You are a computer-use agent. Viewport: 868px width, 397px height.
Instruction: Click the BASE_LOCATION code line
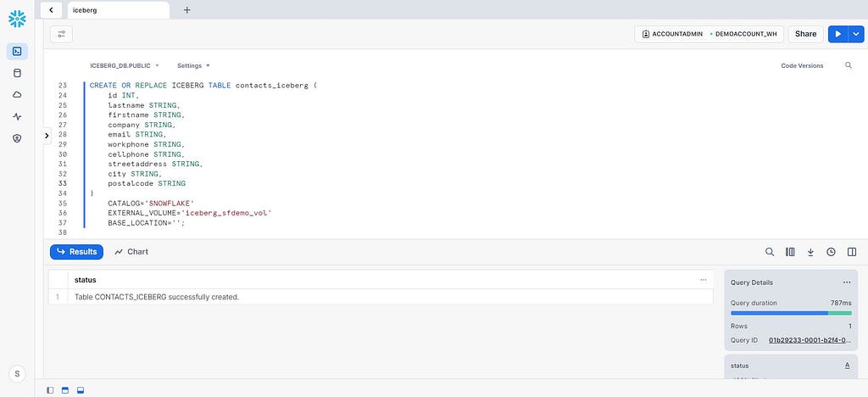click(x=146, y=222)
